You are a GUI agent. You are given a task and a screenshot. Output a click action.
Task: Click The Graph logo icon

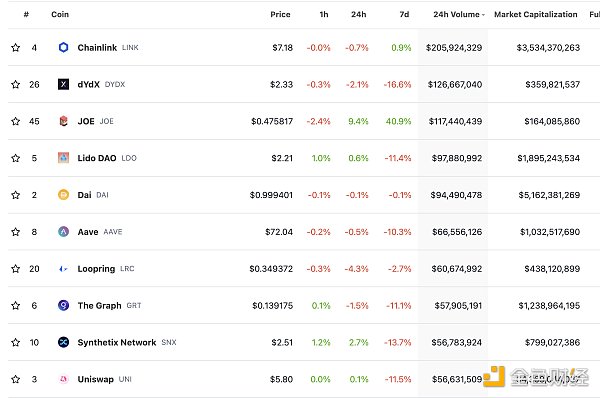click(x=64, y=305)
